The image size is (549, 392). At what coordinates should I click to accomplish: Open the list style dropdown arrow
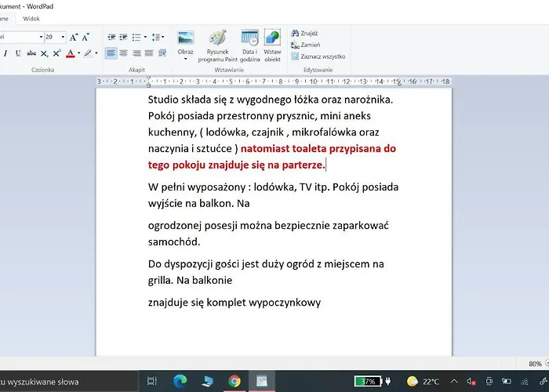145,37
